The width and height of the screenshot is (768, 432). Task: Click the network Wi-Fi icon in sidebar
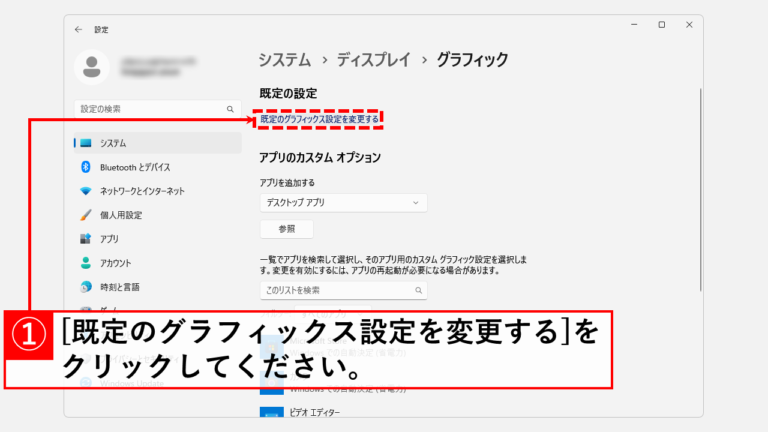[86, 191]
